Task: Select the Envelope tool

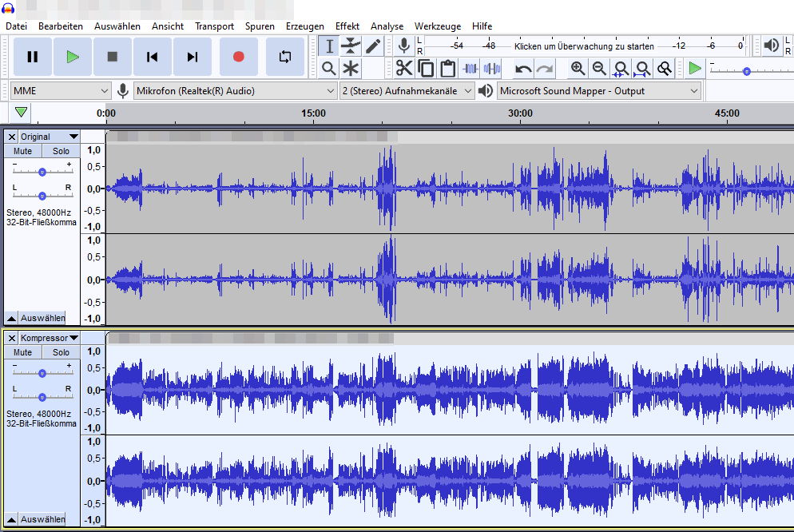Action: [x=351, y=46]
